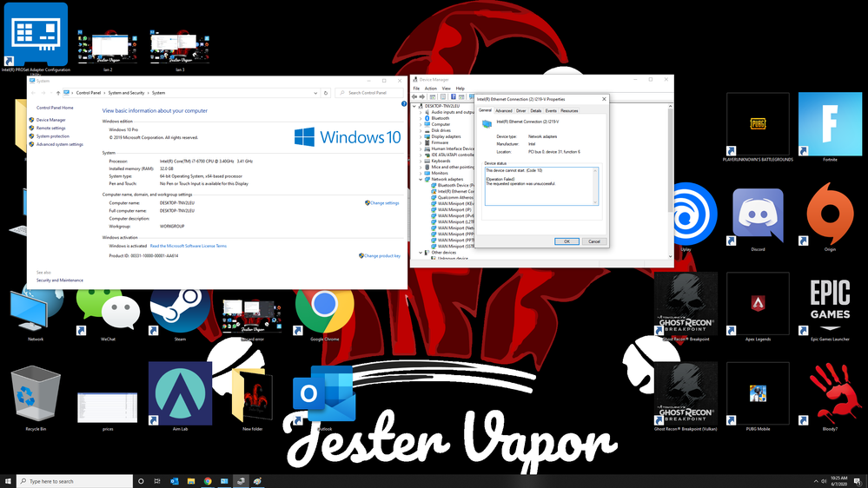Expand the Bluetooth category in Device Manager
This screenshot has width=868, height=488.
421,118
